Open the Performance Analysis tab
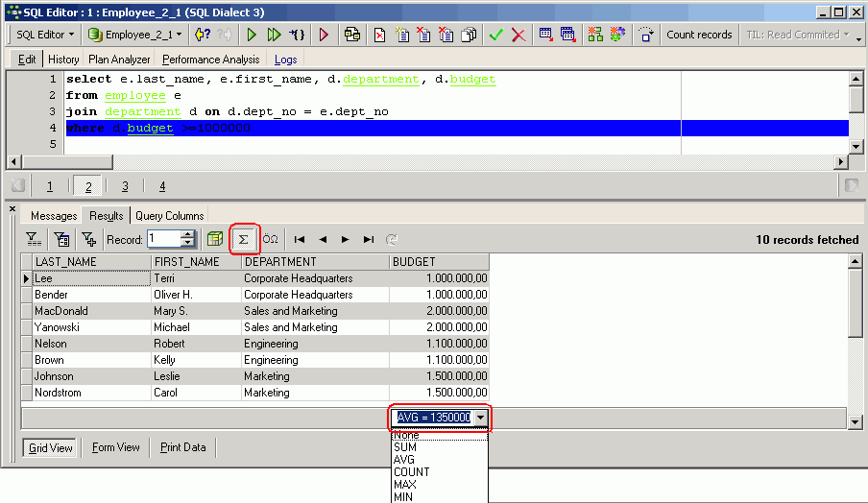The height and width of the screenshot is (503, 868). [x=210, y=60]
